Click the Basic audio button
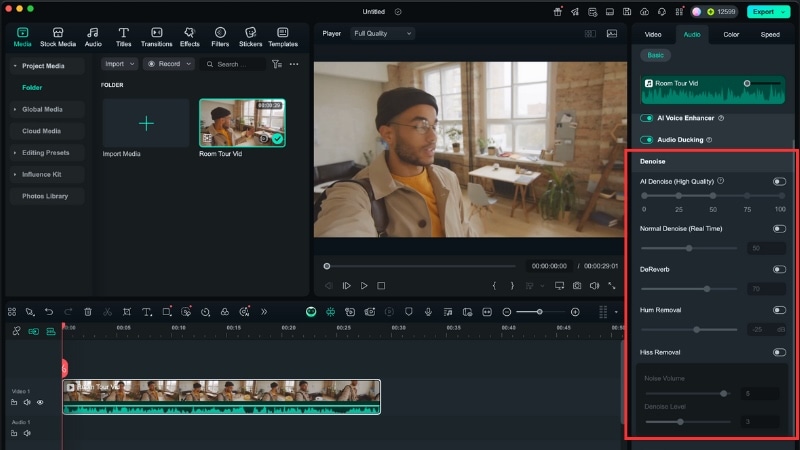This screenshot has width=800, height=450. [x=656, y=55]
